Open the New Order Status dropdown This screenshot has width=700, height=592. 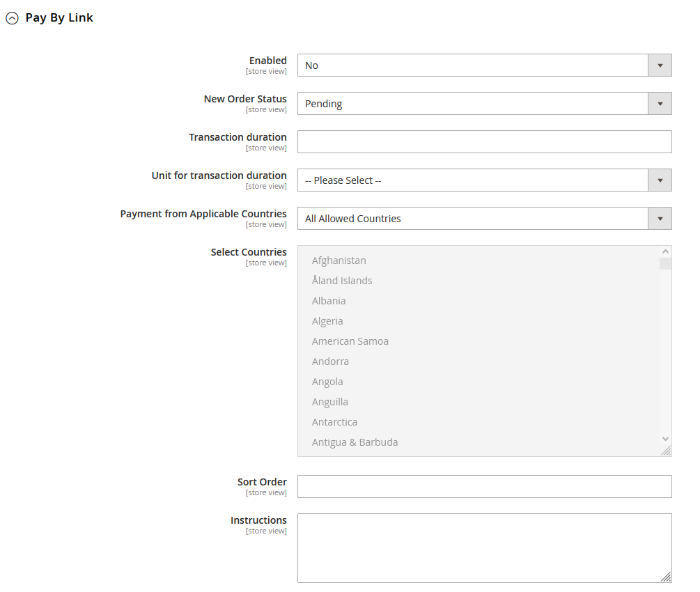[x=484, y=104]
